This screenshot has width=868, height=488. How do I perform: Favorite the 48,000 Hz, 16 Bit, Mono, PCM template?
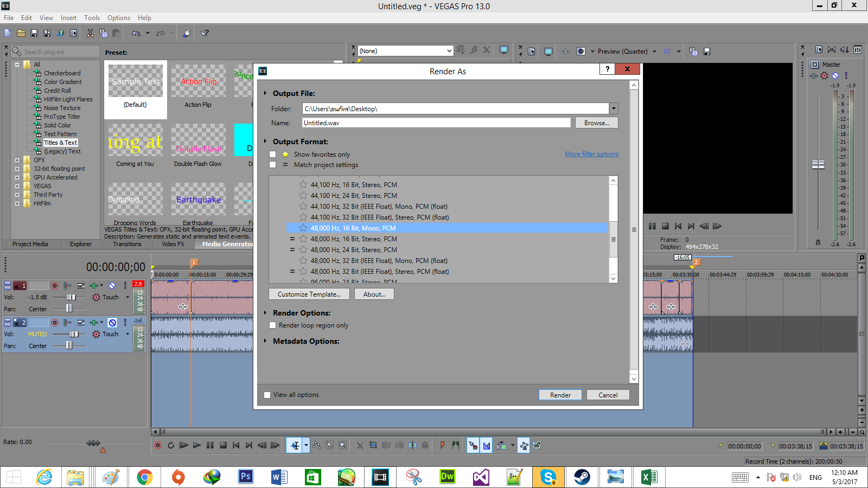(x=303, y=228)
